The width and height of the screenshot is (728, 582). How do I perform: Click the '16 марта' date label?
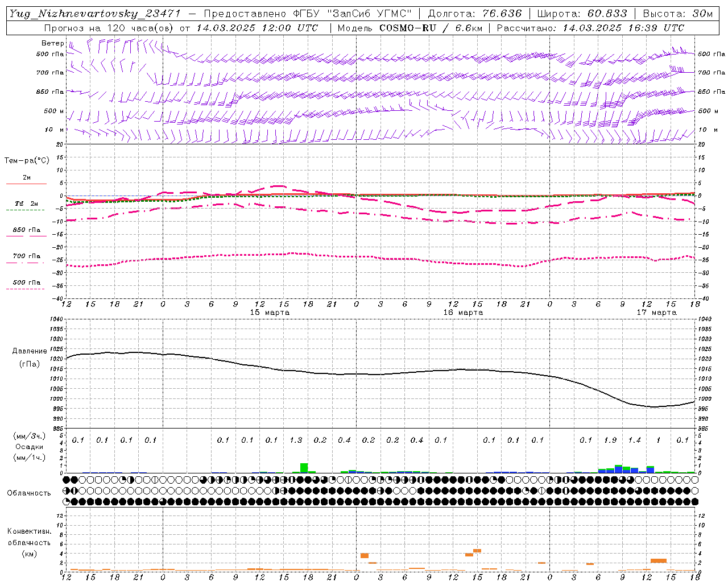point(463,313)
